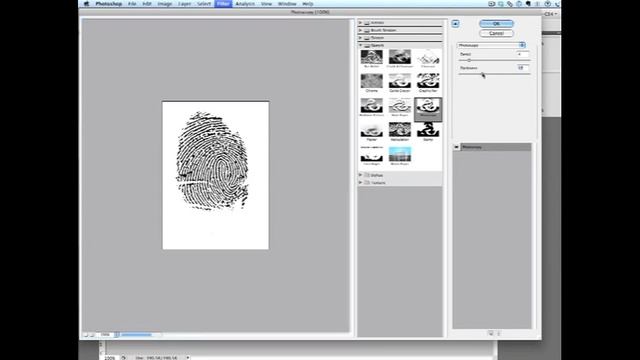Open the Layer menu

pos(184,4)
